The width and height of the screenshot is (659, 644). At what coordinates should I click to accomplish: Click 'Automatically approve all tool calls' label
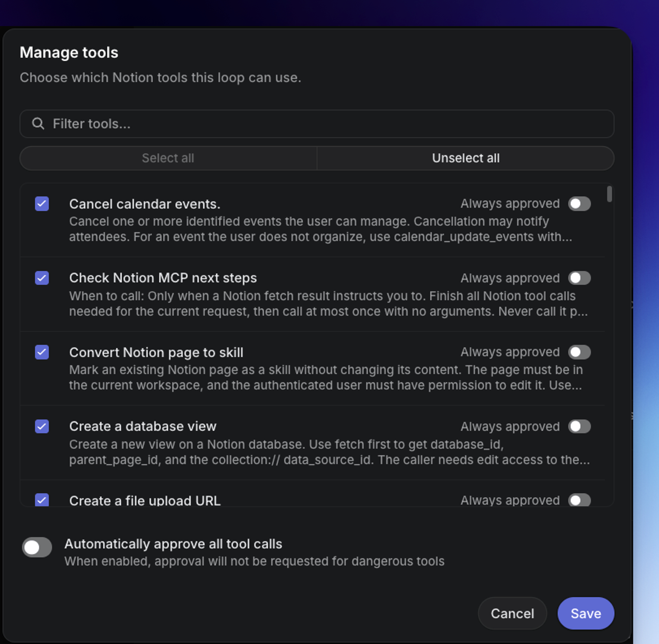[173, 544]
